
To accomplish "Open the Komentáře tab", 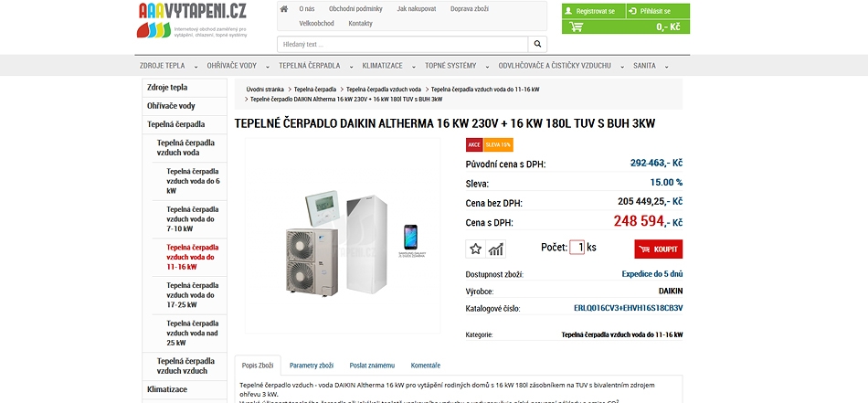I will click(x=426, y=366).
